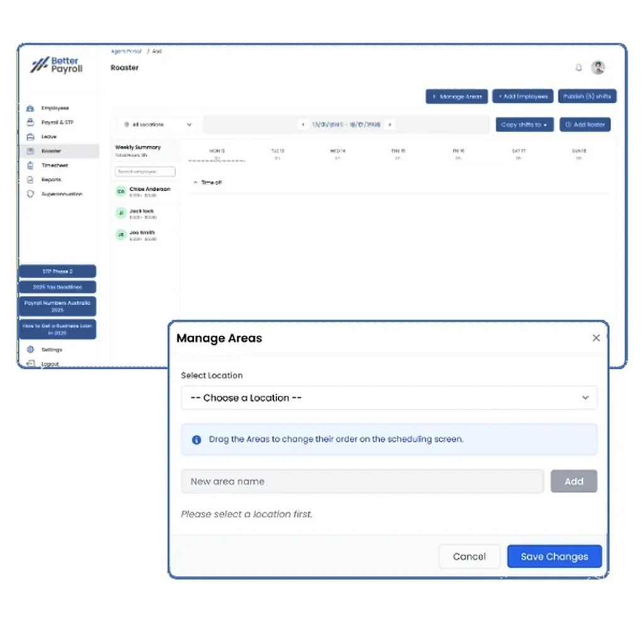Screen dimensions: 644x644
Task: Open the Payroll Numbers Australia 2025 link
Action: point(57,306)
